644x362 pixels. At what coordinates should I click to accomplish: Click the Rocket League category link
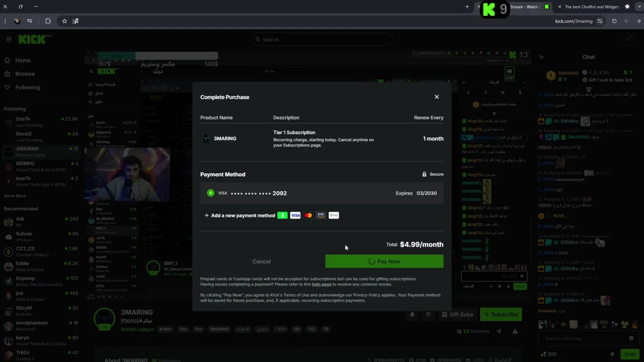[137, 329]
